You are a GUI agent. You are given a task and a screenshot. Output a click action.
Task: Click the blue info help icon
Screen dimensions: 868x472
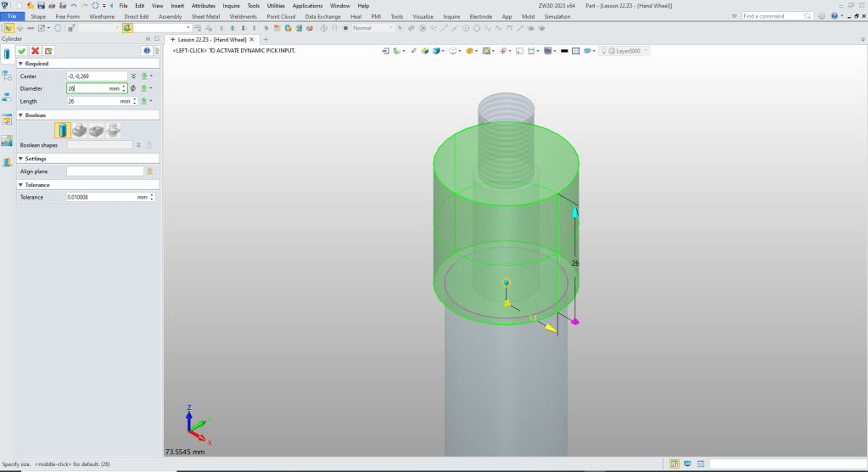145,51
